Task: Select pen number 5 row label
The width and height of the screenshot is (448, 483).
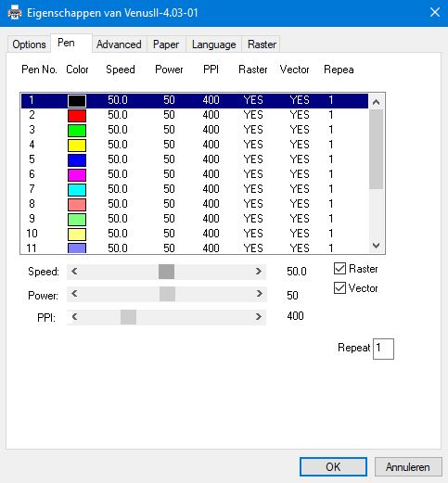Action: coord(32,159)
